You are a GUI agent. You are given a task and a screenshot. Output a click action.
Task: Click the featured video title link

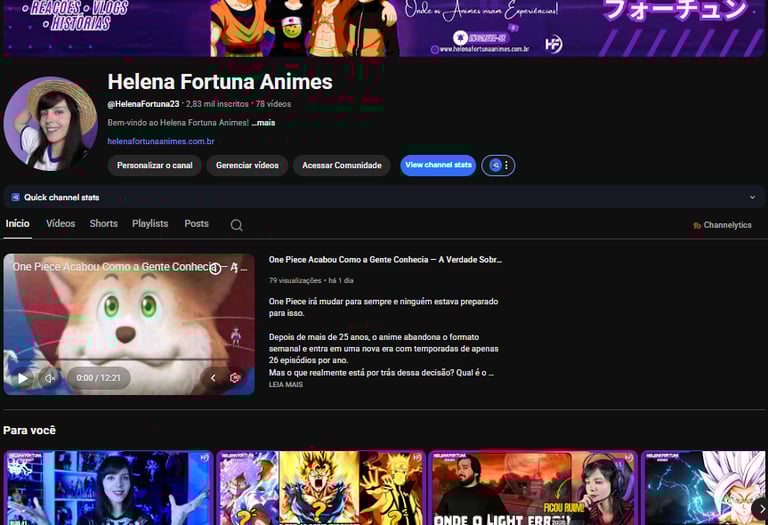(x=385, y=260)
